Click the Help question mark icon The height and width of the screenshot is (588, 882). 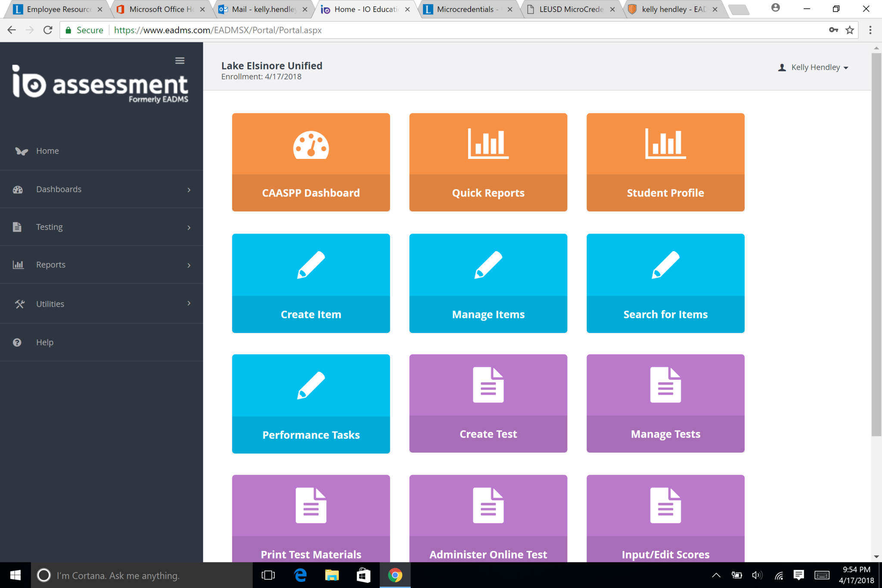click(17, 342)
